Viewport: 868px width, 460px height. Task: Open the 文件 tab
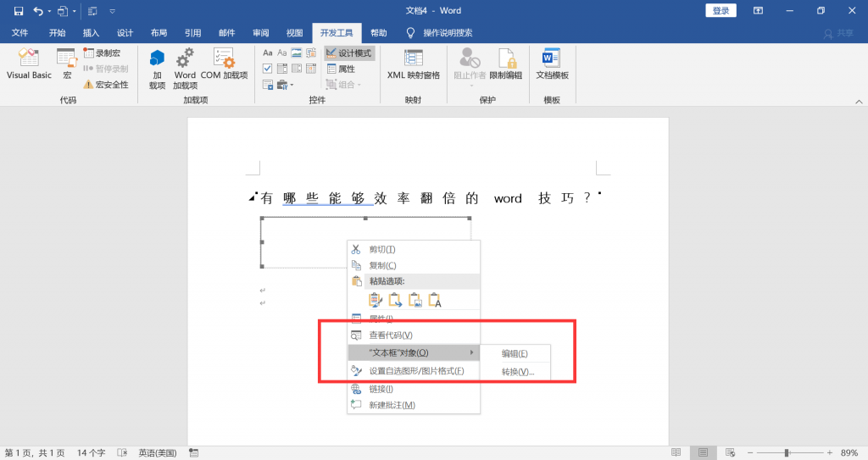[x=20, y=33]
